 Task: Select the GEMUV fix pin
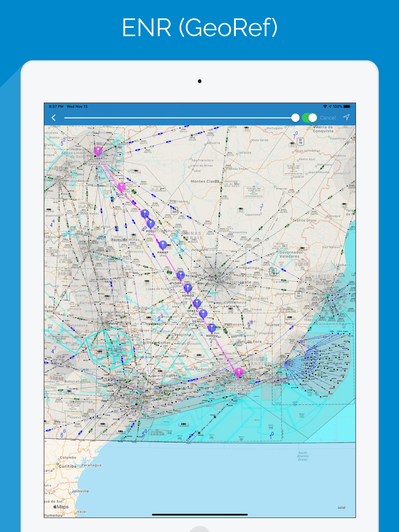tap(203, 314)
